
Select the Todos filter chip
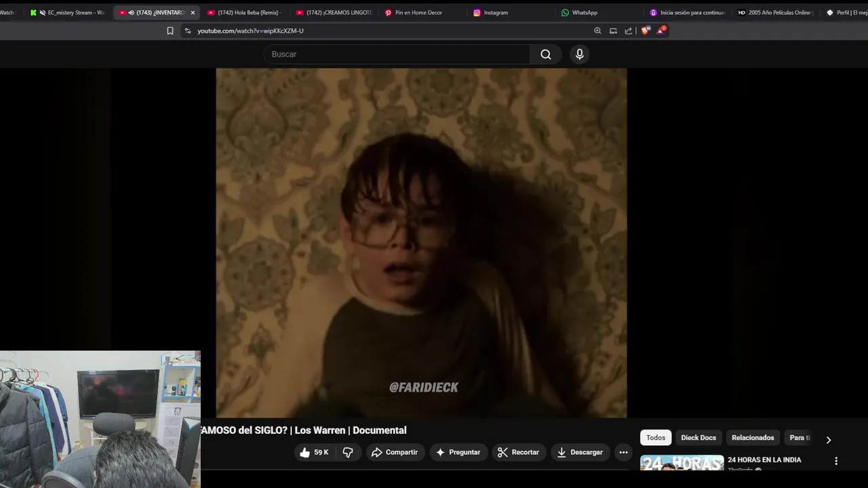pos(656,438)
